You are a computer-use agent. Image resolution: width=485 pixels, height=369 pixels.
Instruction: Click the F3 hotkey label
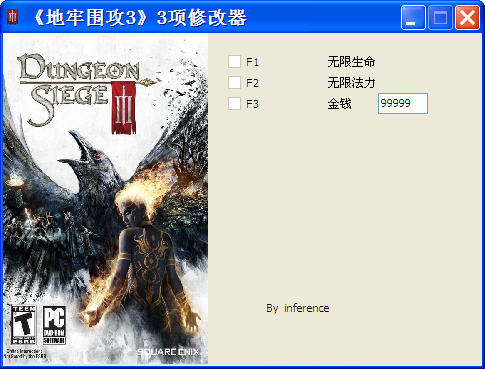click(x=252, y=104)
